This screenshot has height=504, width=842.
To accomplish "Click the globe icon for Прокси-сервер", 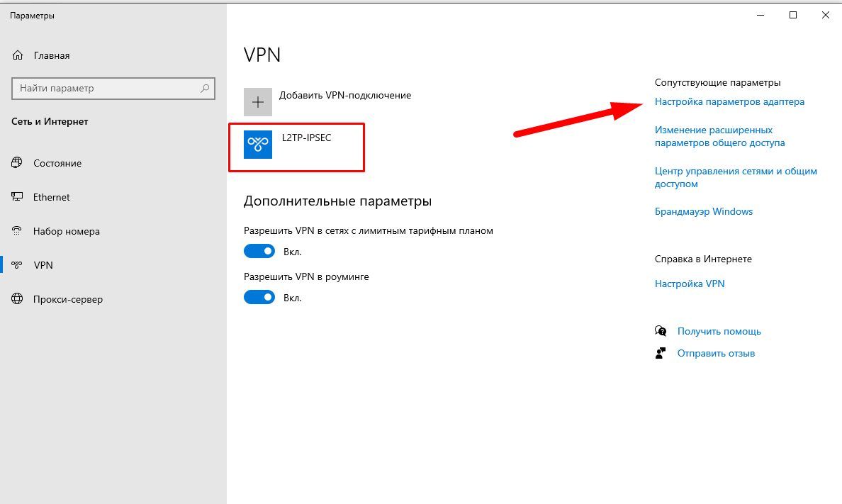I will (x=17, y=298).
